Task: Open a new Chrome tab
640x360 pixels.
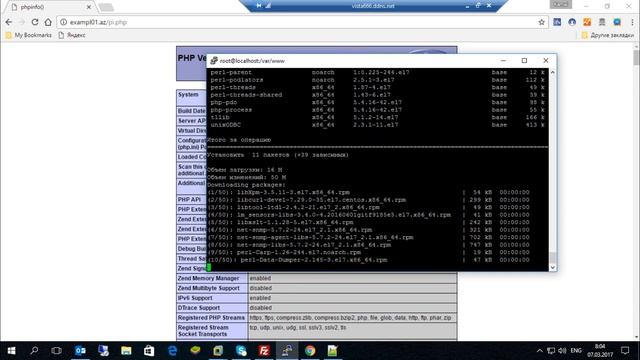Action: click(x=106, y=7)
